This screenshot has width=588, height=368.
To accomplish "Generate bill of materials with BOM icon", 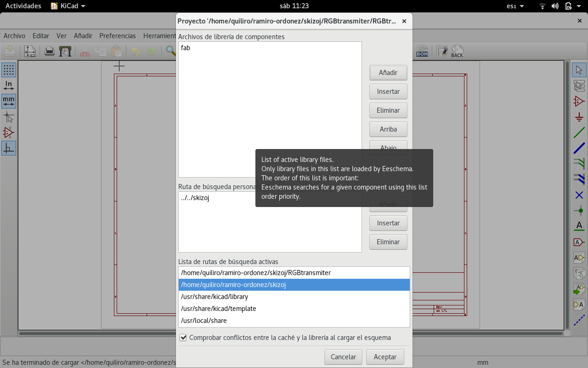I will pyautogui.click(x=422, y=51).
